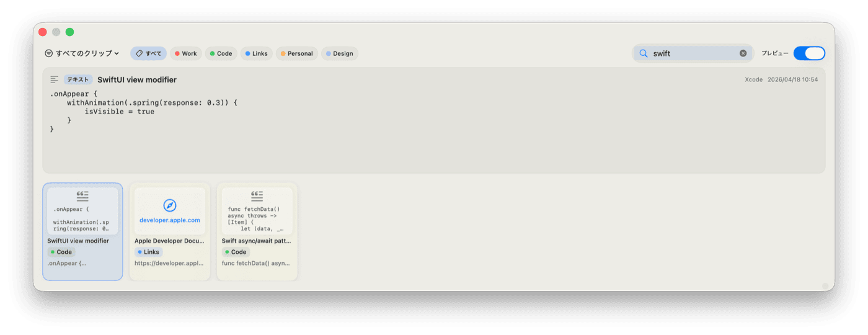Click the magnifying glass search icon
Screen dimensions: 868x335
click(644, 53)
